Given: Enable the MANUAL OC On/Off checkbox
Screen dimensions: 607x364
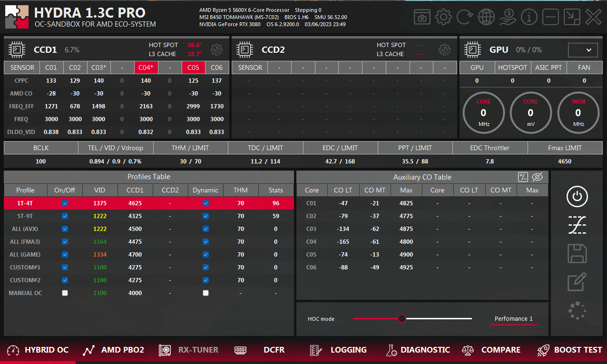Looking at the screenshot, I should click(x=65, y=293).
